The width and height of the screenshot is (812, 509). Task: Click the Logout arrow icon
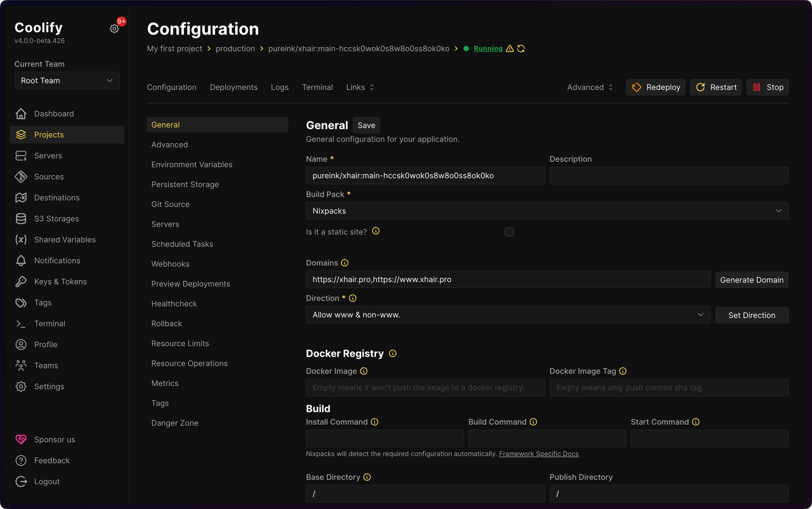point(21,481)
